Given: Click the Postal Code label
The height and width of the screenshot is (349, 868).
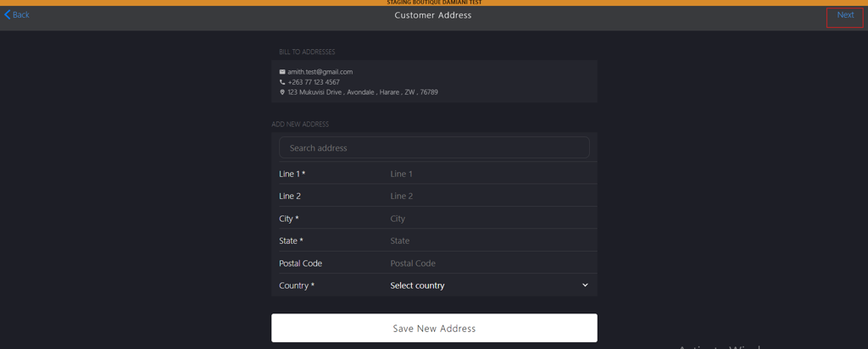Looking at the screenshot, I should [x=301, y=263].
